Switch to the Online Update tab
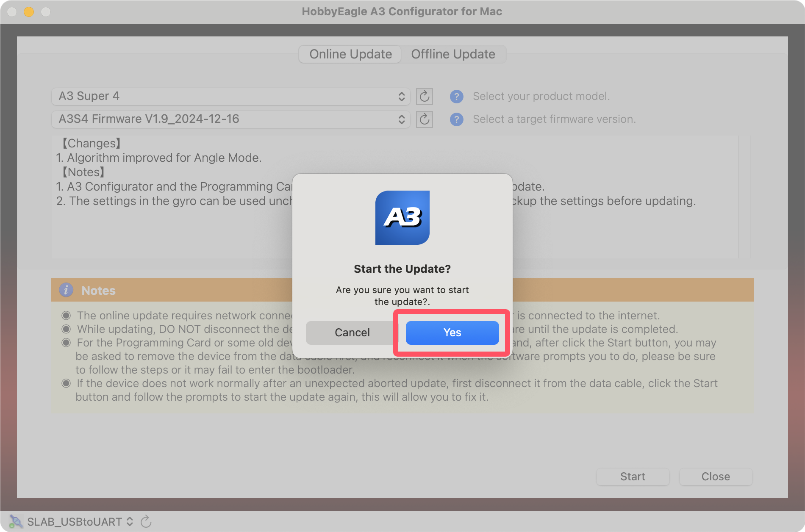Image resolution: width=805 pixels, height=532 pixels. 350,54
